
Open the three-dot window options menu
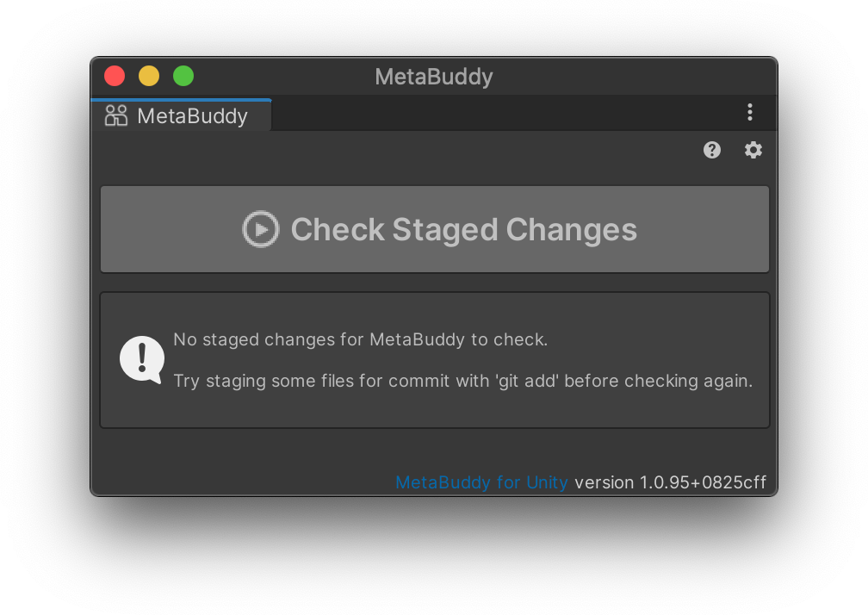point(750,112)
